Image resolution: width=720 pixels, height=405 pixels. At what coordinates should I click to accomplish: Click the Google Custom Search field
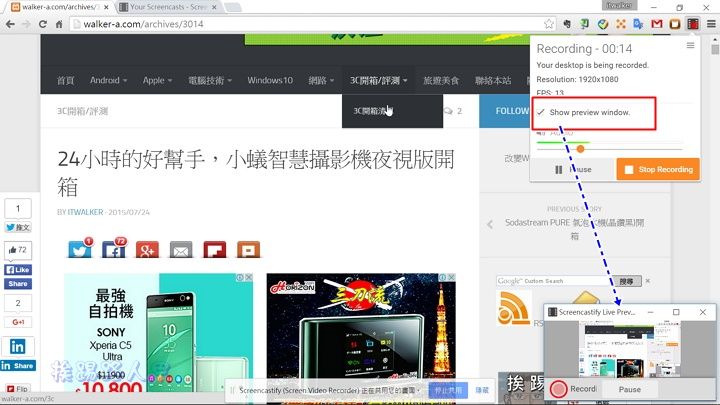pyautogui.click(x=554, y=281)
